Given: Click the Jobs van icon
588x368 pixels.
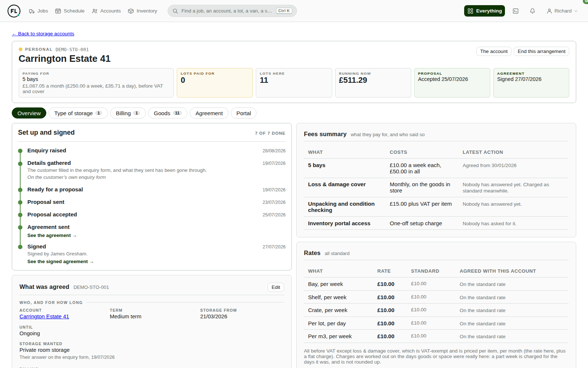Looking at the screenshot, I should 32,11.
